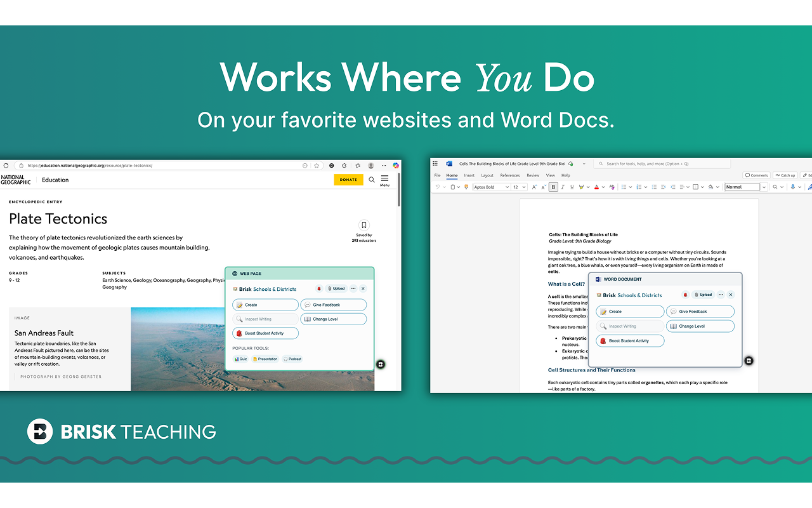
Task: Open the browser profile avatar
Action: click(x=371, y=166)
